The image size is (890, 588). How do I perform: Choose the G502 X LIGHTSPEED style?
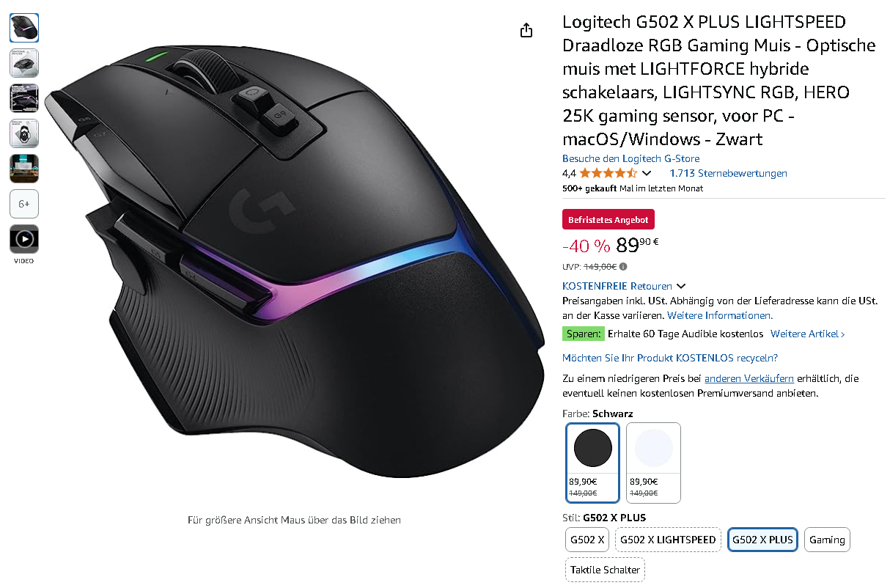[x=668, y=540]
